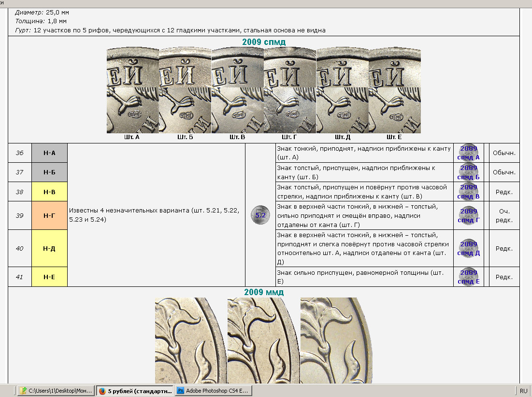Select the grey Н-А variety cell
The height and width of the screenshot is (397, 532).
[49, 153]
